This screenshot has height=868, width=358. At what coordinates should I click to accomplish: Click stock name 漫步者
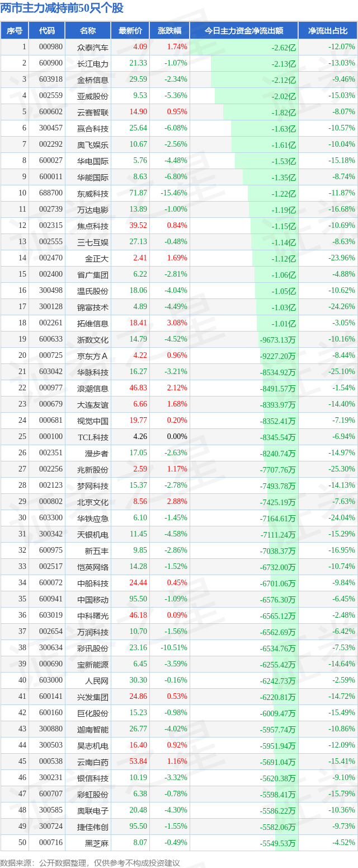click(x=96, y=453)
